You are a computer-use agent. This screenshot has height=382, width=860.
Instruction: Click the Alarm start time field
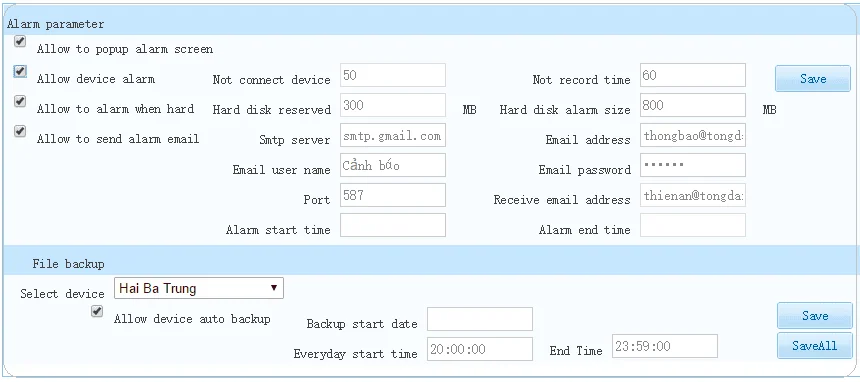pyautogui.click(x=393, y=225)
